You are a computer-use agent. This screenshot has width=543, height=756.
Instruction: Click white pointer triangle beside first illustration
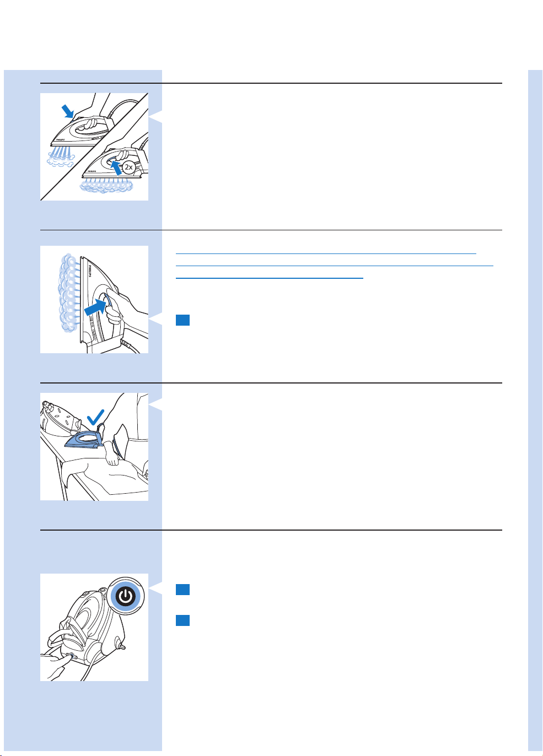coord(155,117)
